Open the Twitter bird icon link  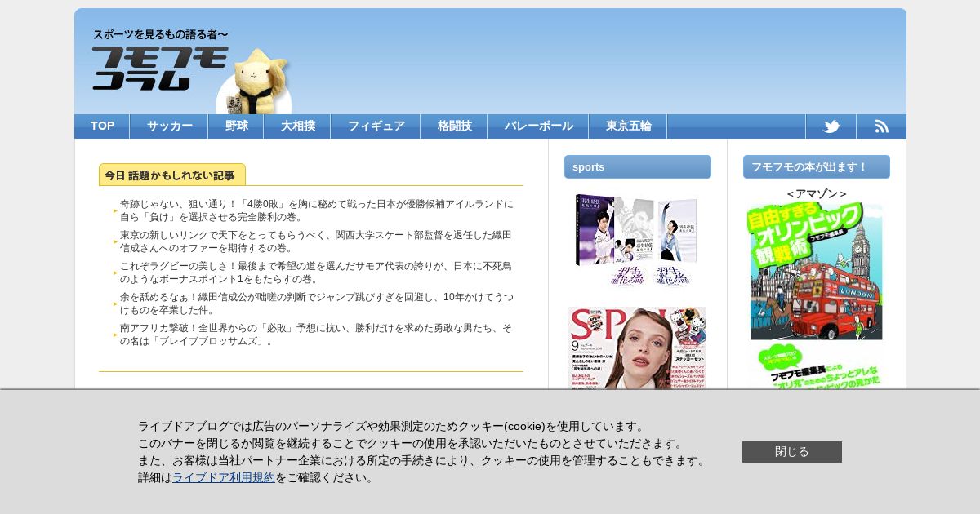831,126
